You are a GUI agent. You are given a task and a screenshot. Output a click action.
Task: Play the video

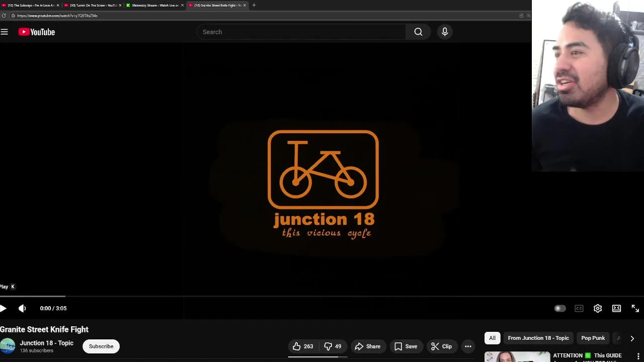pos(4,308)
